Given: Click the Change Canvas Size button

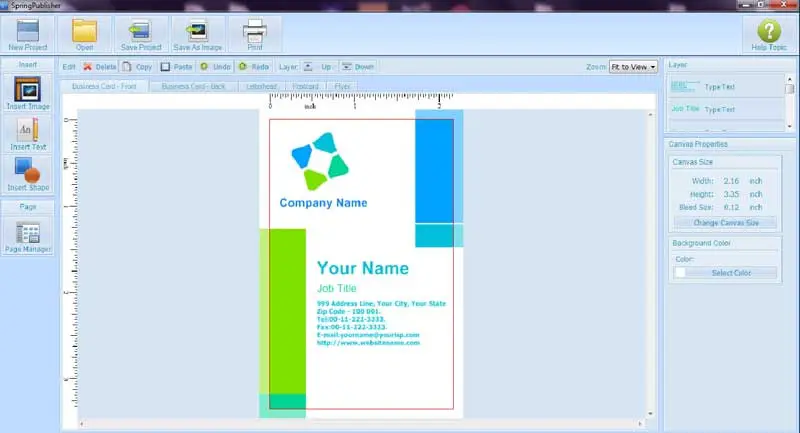Looking at the screenshot, I should pyautogui.click(x=726, y=222).
